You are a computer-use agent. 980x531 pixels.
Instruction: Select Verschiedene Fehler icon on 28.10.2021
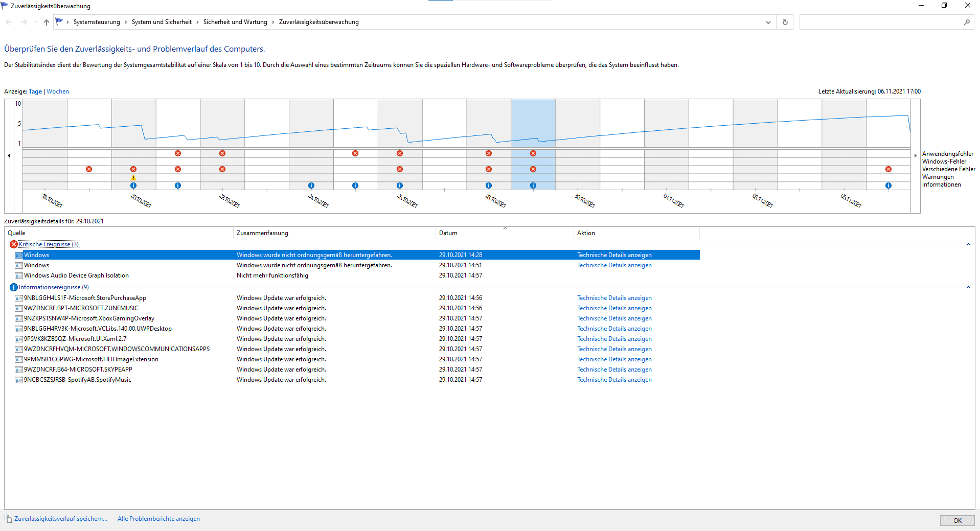click(489, 169)
